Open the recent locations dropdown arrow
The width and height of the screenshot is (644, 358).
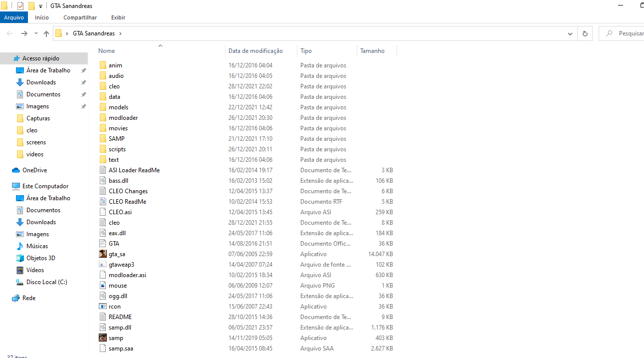coord(36,33)
